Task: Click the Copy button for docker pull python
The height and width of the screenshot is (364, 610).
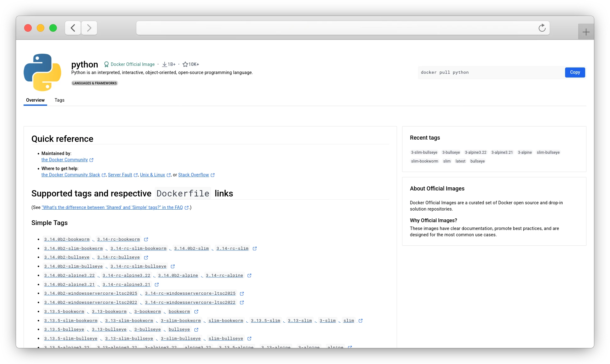Action: click(x=575, y=72)
